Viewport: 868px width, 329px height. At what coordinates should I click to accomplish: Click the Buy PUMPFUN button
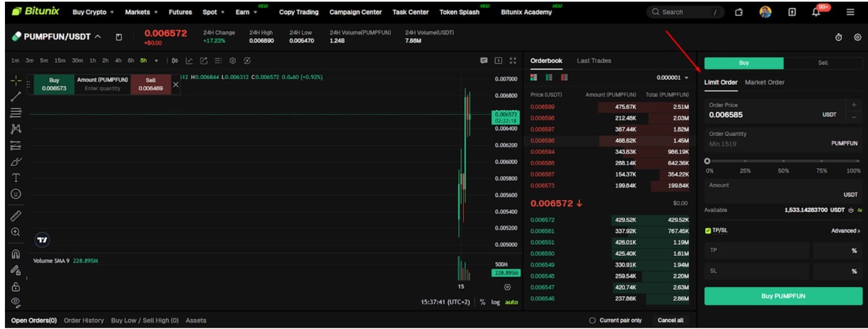click(783, 296)
